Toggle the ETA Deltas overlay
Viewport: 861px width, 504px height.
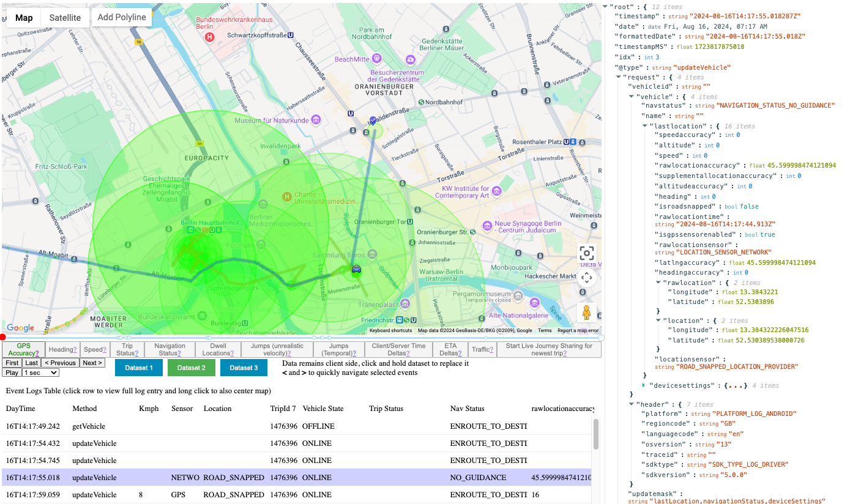450,349
